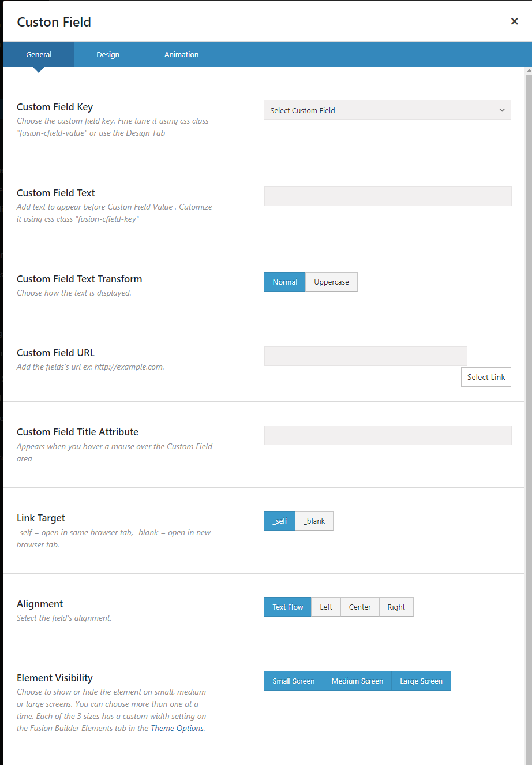Click the Custom Field URL input field

coord(365,356)
